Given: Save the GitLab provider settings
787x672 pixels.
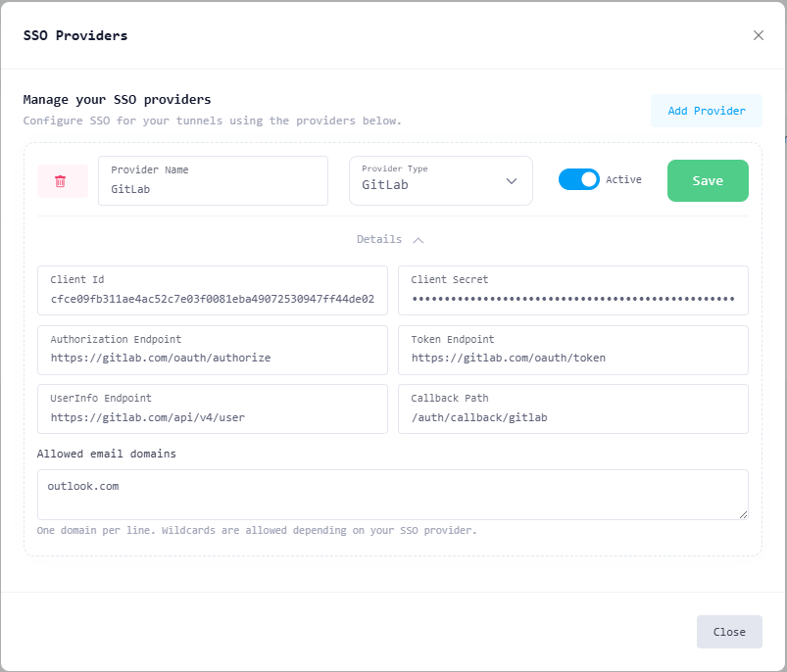Looking at the screenshot, I should coord(707,180).
